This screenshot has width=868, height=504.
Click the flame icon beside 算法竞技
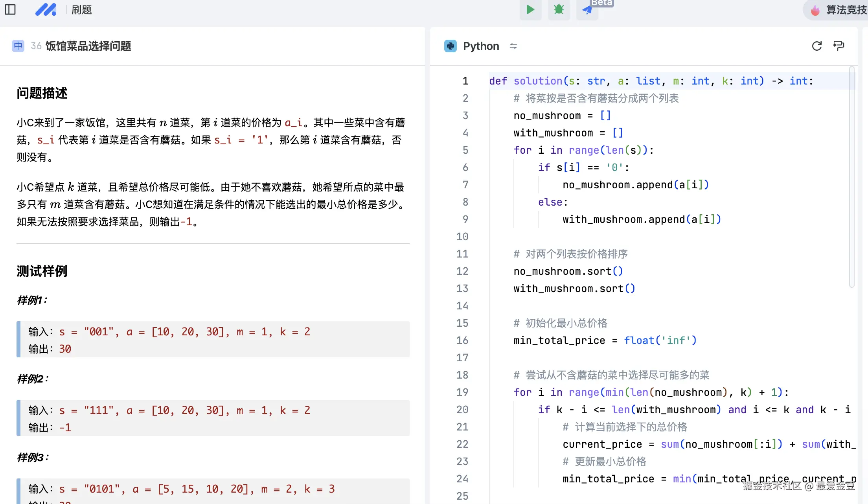point(815,10)
